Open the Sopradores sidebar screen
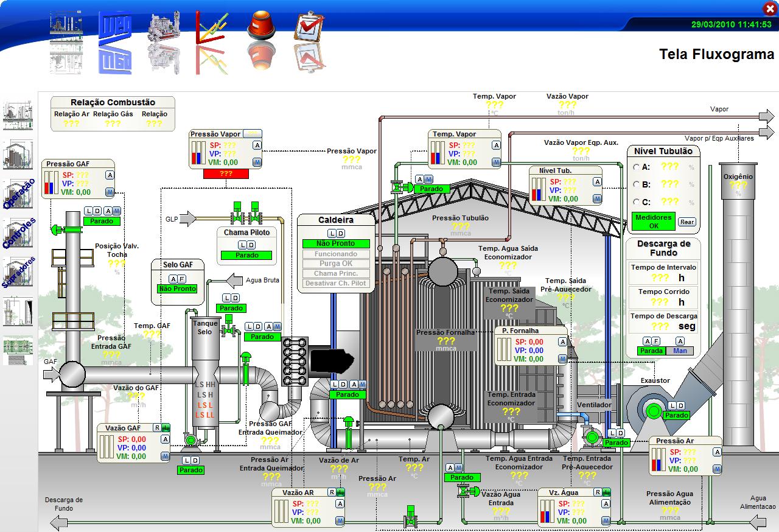Image resolution: width=779 pixels, height=532 pixels. (x=18, y=272)
